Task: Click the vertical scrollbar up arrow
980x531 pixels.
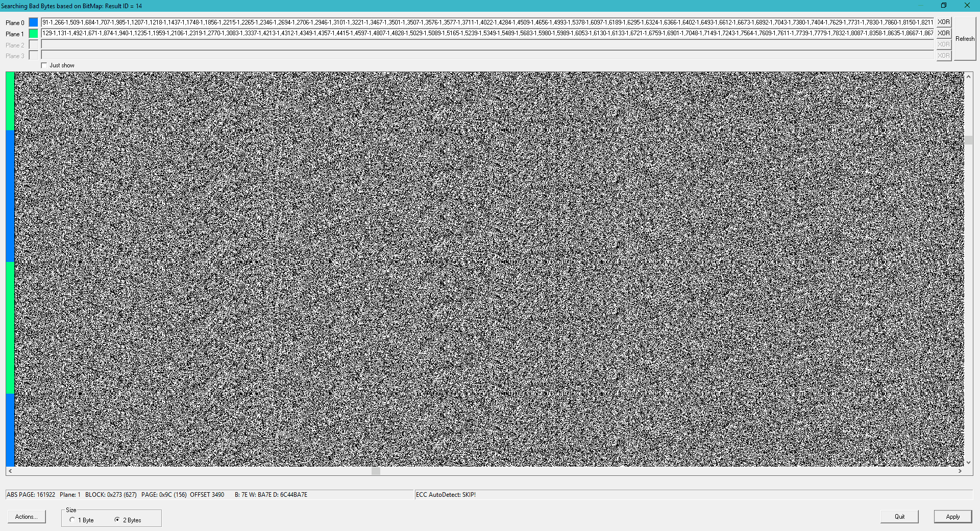Action: pyautogui.click(x=968, y=77)
